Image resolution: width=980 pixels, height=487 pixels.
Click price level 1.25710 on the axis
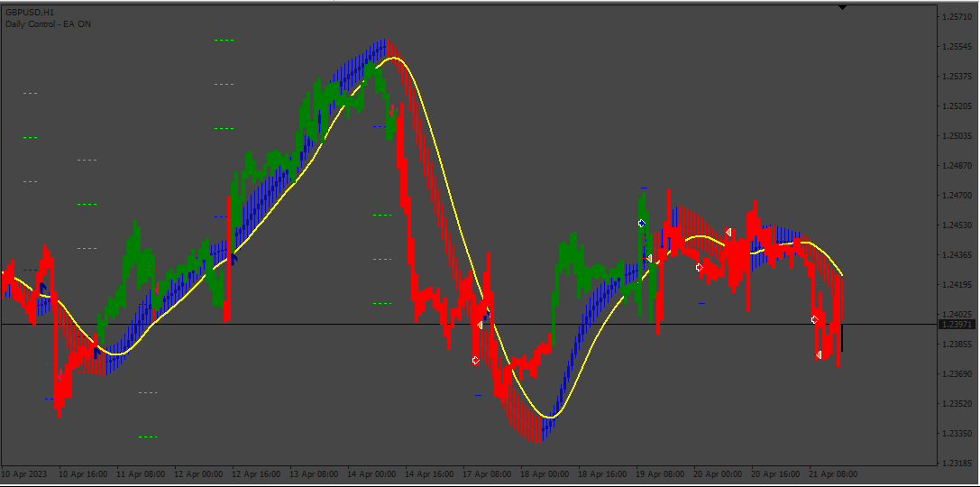tap(957, 16)
